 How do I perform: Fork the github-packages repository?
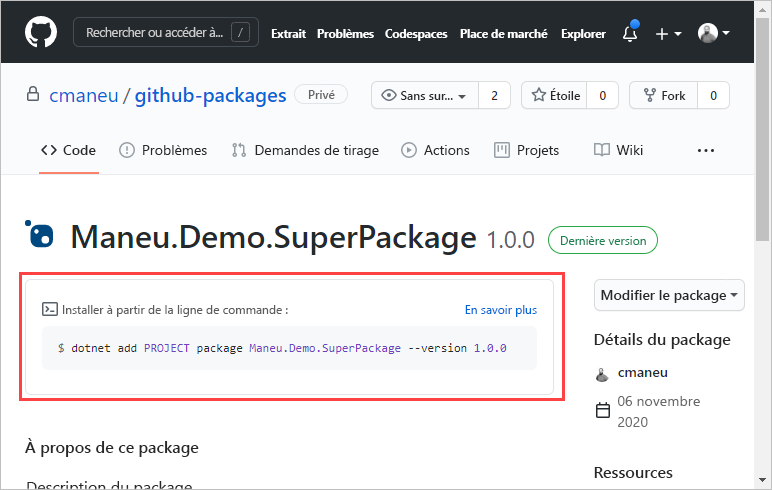[x=664, y=95]
